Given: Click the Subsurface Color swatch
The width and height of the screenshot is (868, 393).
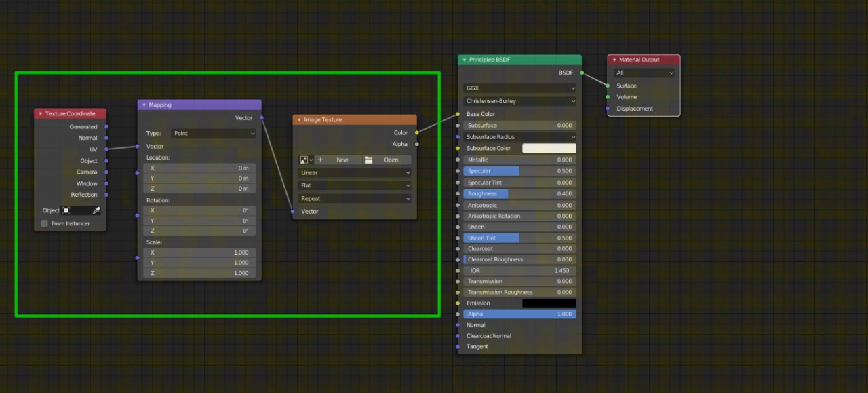Looking at the screenshot, I should [x=549, y=148].
